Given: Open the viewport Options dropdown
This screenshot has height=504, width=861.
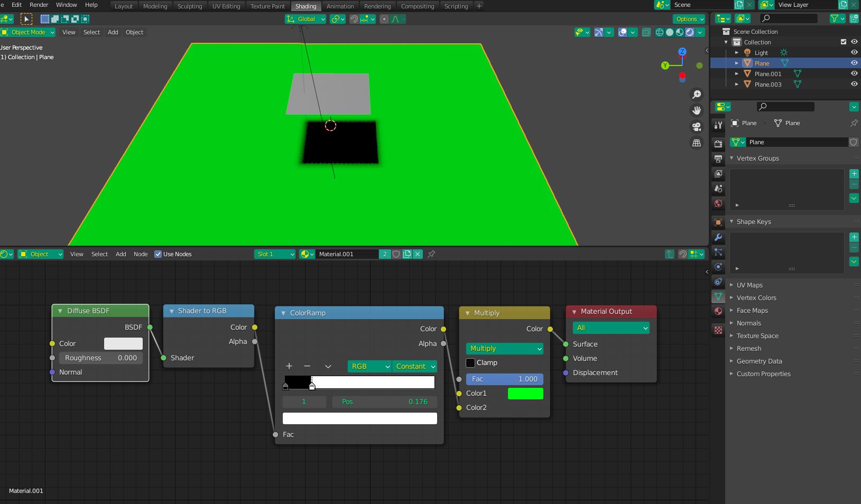Looking at the screenshot, I should [x=690, y=19].
